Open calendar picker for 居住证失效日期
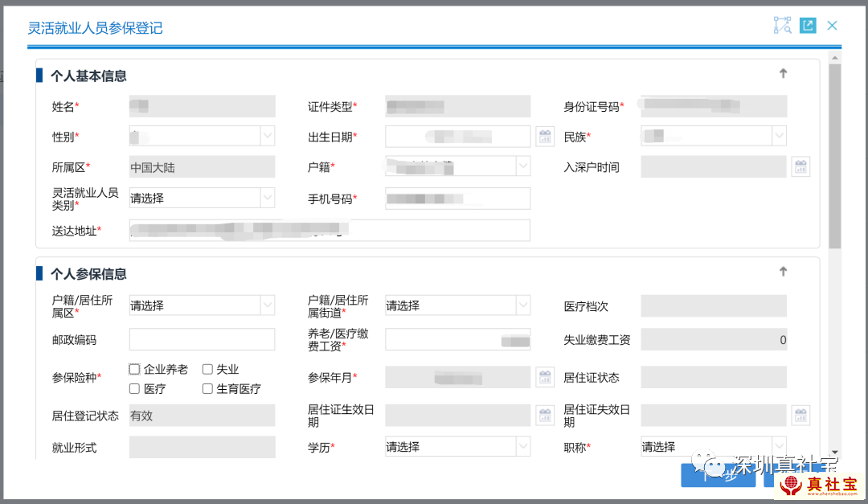 point(800,416)
